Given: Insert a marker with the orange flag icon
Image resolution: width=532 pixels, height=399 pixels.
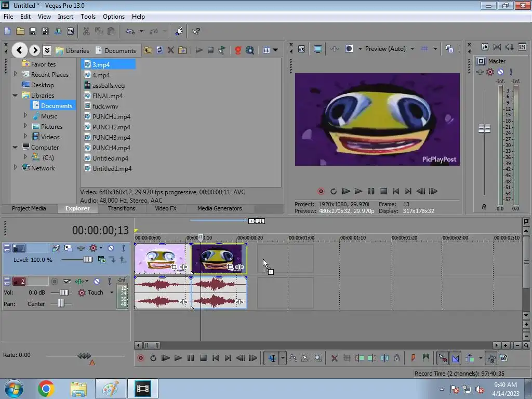Looking at the screenshot, I should coord(413,358).
